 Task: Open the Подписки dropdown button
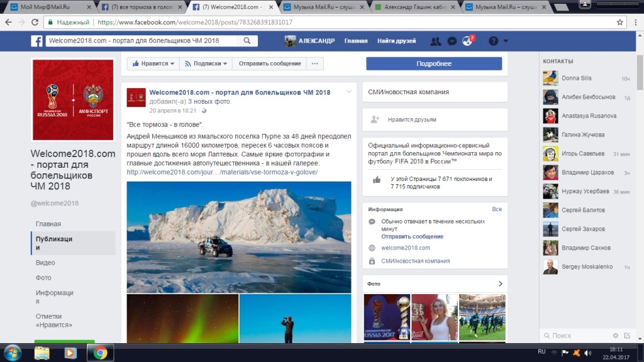coord(206,63)
